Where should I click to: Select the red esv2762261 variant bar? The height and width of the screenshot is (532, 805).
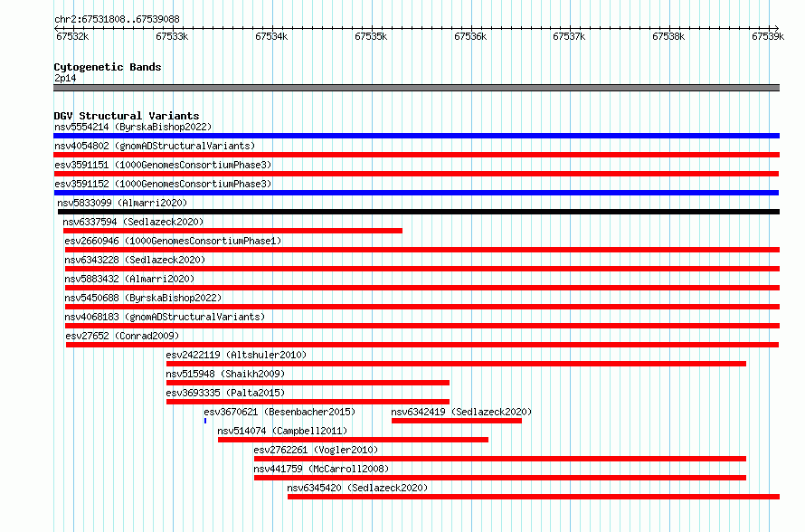click(x=500, y=459)
